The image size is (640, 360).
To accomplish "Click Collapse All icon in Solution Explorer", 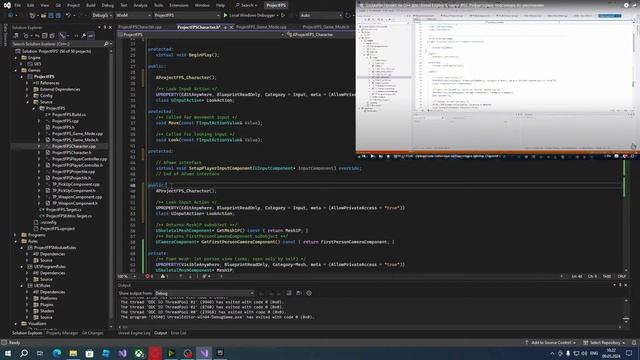I will coord(45,36).
